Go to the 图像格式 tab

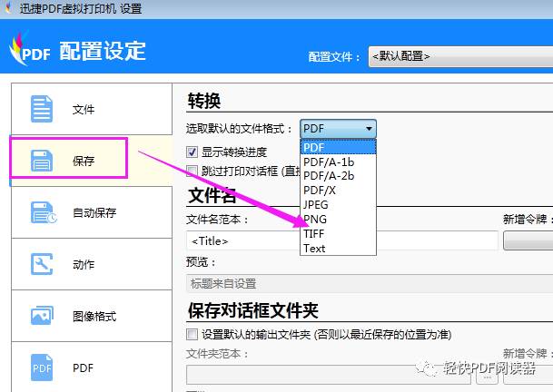(92, 316)
